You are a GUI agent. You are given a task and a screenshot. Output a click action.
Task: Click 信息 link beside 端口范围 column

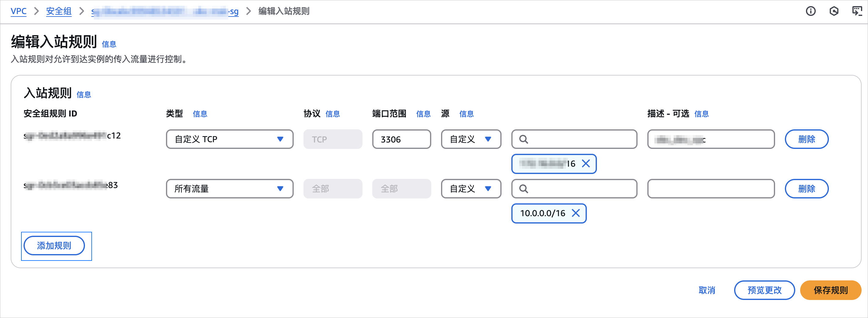tap(423, 114)
